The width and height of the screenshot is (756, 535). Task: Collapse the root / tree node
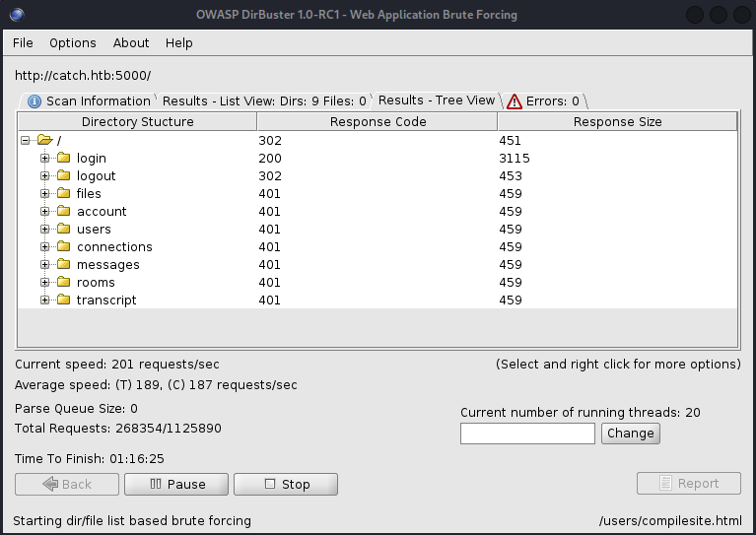tap(25, 140)
